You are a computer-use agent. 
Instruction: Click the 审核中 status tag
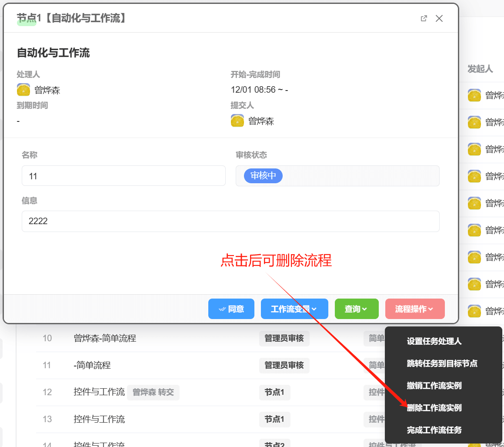pyautogui.click(x=263, y=176)
